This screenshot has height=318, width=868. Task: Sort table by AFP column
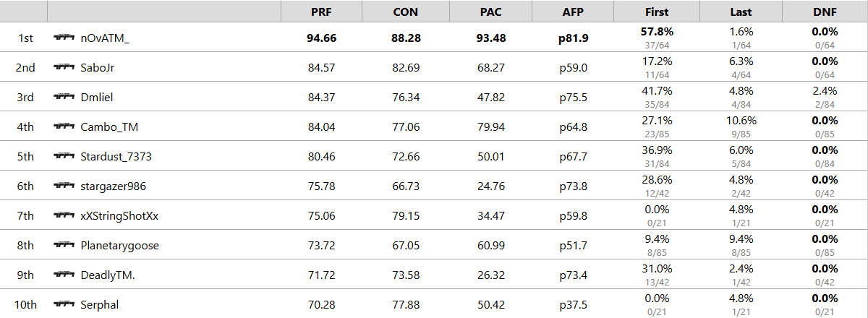tap(573, 12)
